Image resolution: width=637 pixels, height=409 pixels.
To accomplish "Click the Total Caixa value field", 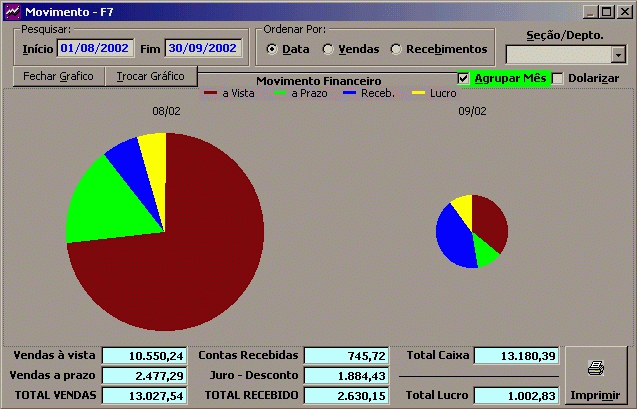I will click(515, 356).
